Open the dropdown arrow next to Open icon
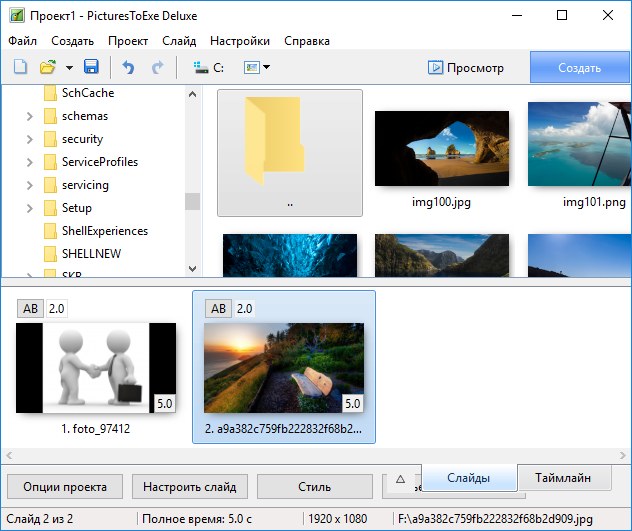The height and width of the screenshot is (531, 632). click(x=69, y=68)
